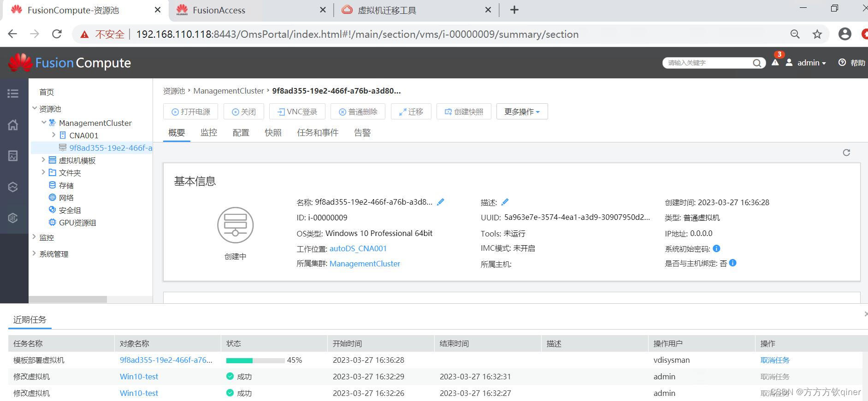Open the security shield icon in left rail
This screenshot has height=401, width=868.
pos(13,218)
